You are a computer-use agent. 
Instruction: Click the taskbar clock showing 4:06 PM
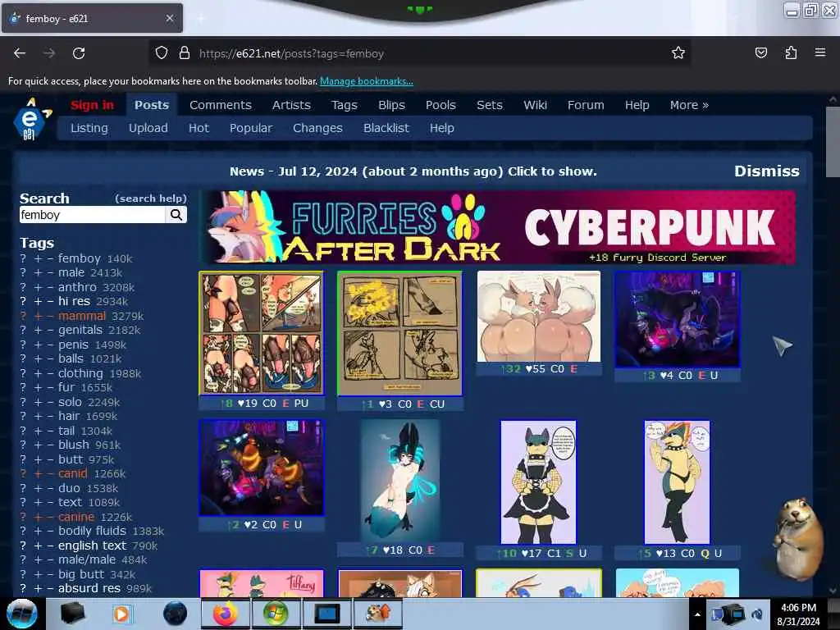tap(798, 614)
